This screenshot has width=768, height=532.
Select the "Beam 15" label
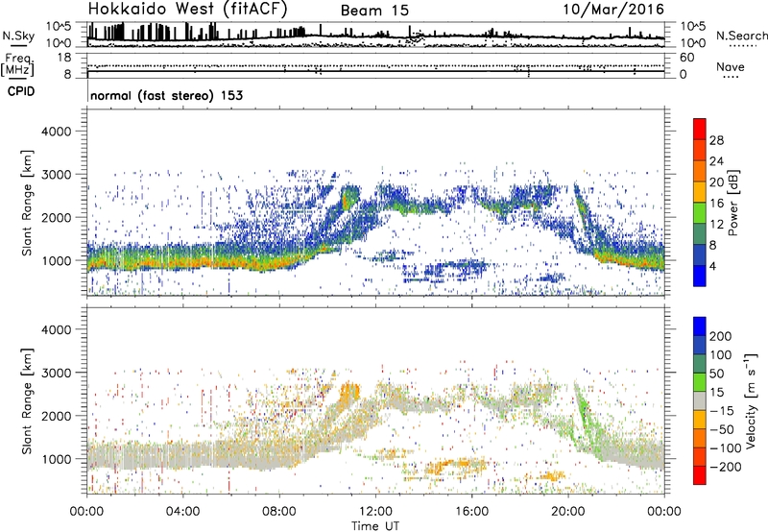tap(374, 11)
